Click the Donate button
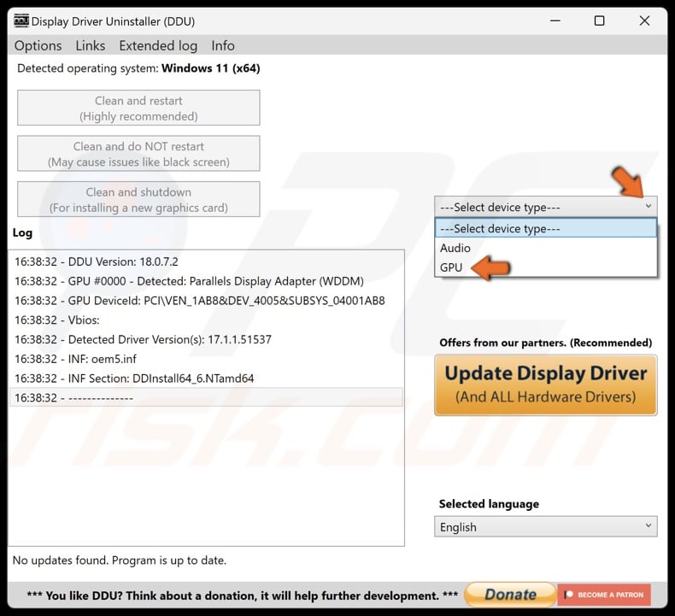This screenshot has width=675, height=616. [x=510, y=595]
